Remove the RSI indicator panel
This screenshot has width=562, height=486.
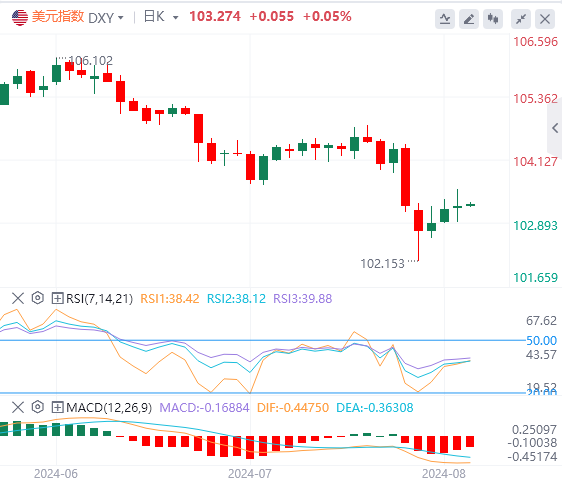coord(18,298)
